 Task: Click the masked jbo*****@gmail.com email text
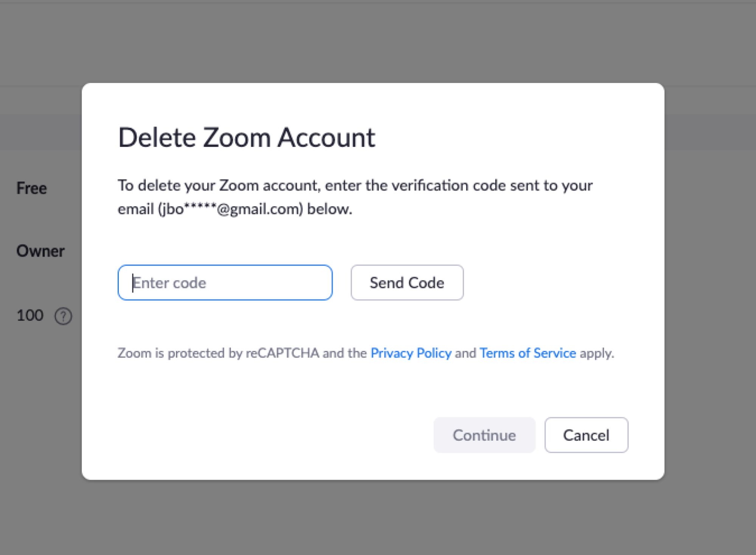(x=231, y=209)
